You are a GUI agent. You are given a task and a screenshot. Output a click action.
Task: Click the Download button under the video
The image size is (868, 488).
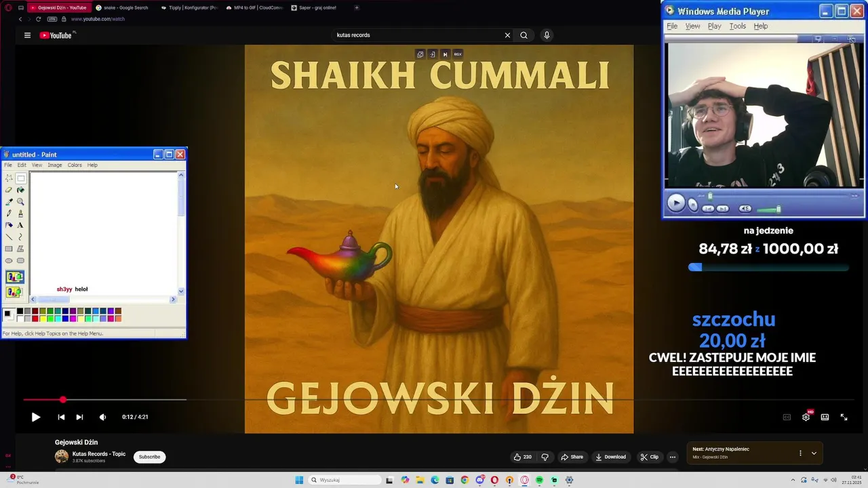tap(611, 457)
